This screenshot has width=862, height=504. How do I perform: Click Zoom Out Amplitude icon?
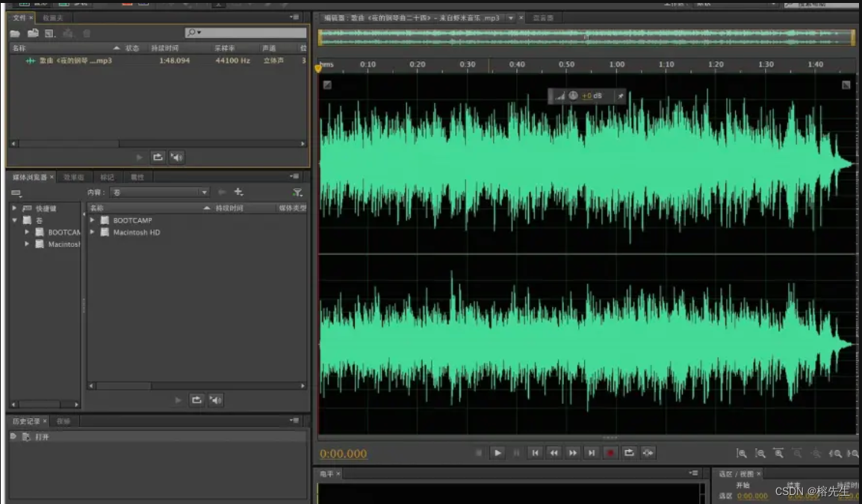(760, 453)
